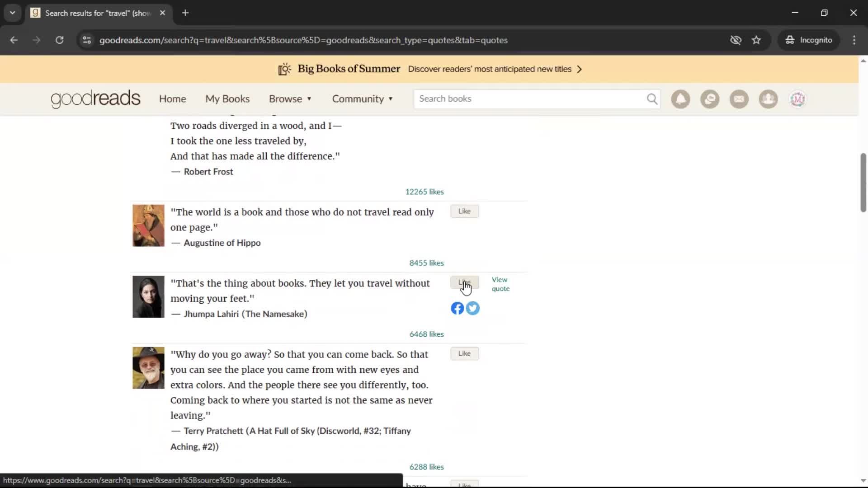Go to the Home menu item

[172, 99]
